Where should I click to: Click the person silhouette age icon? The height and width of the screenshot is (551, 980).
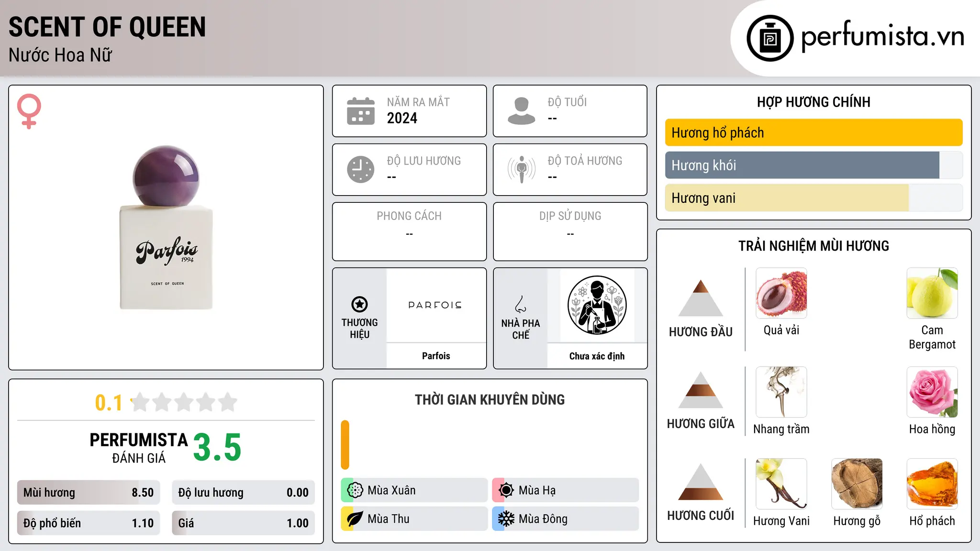tap(522, 111)
